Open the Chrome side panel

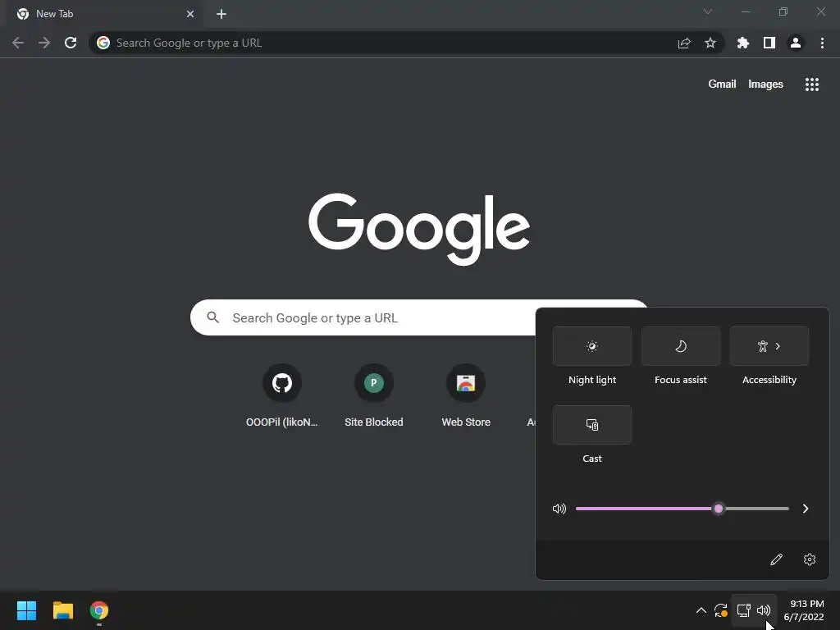(x=769, y=43)
